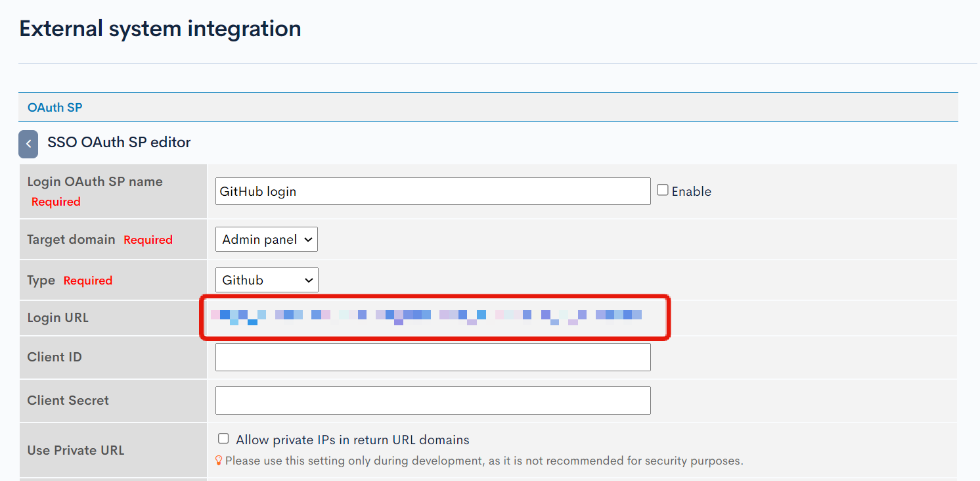Click the Login OAuth SP name field
Screen dimensions: 980x481
tap(433, 191)
